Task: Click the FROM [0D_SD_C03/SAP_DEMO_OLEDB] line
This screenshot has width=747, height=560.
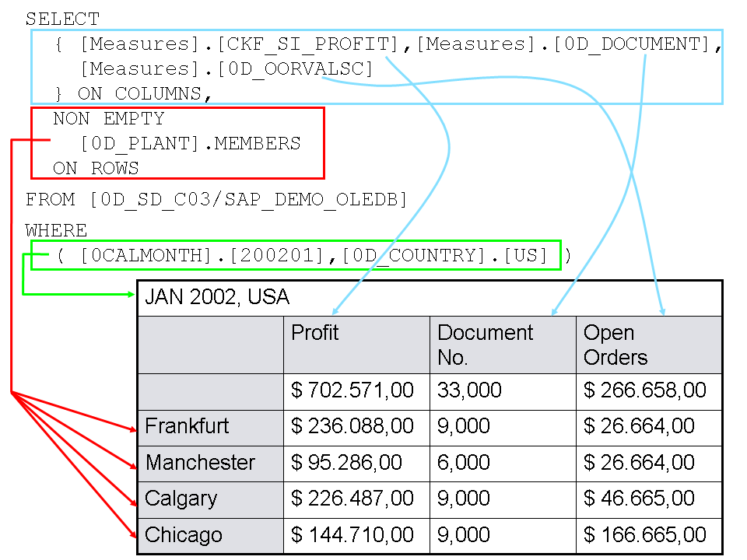Action: (x=216, y=200)
